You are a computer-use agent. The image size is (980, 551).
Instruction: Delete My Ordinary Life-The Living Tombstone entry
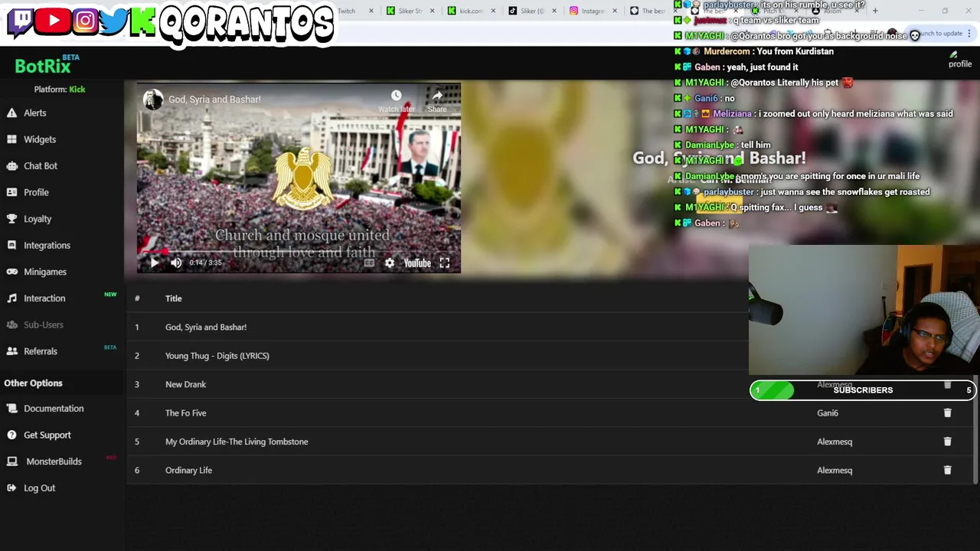(x=947, y=442)
